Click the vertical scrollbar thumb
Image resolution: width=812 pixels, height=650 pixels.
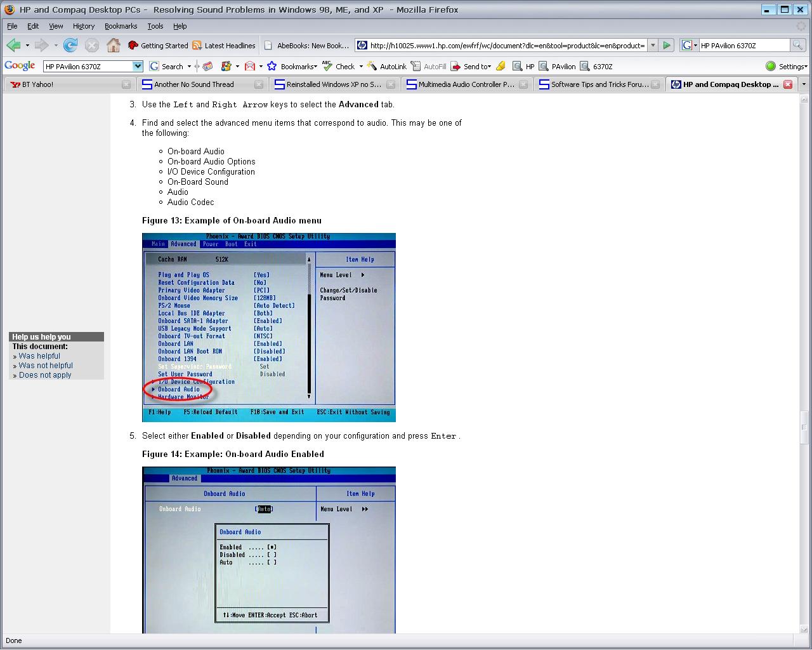pos(804,427)
